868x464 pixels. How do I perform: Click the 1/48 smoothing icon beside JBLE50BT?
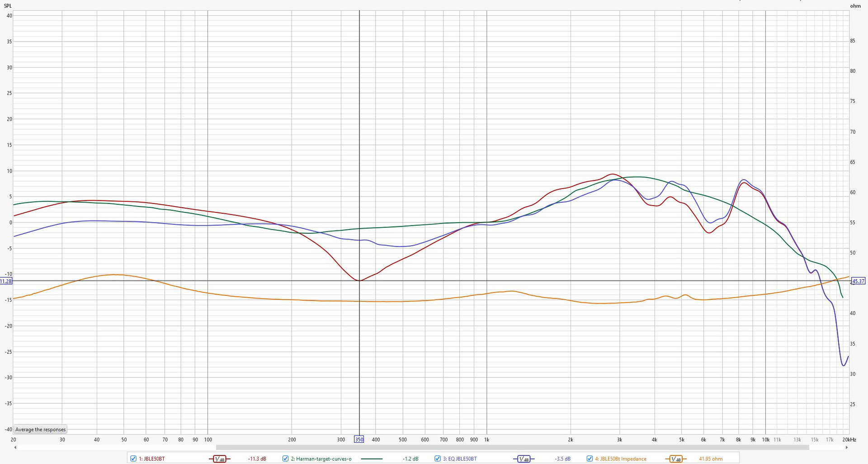(220, 459)
